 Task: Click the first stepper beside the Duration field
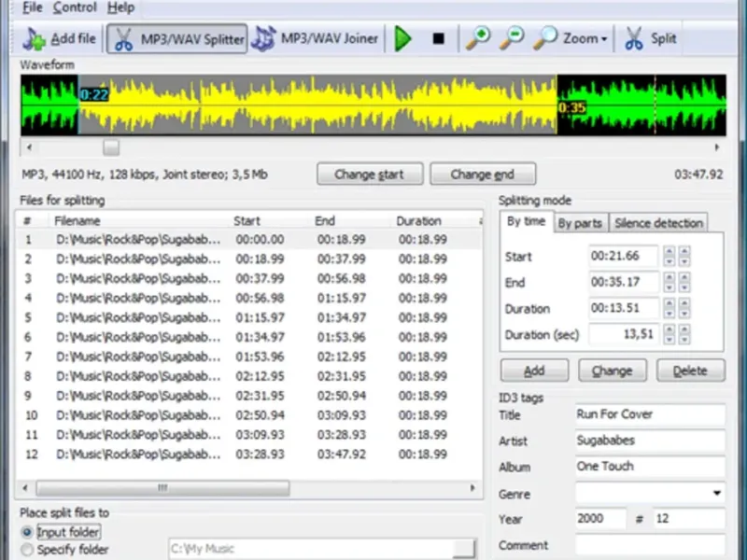(x=669, y=308)
